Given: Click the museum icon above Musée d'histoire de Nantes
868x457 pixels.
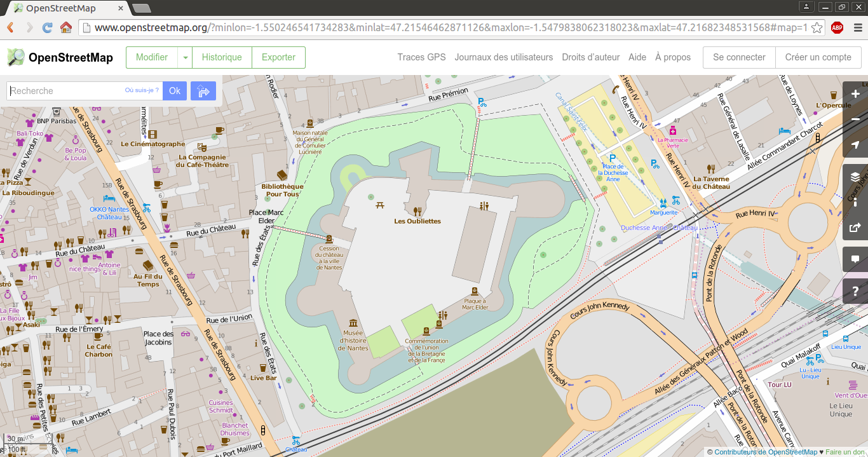Looking at the screenshot, I should (x=353, y=323).
